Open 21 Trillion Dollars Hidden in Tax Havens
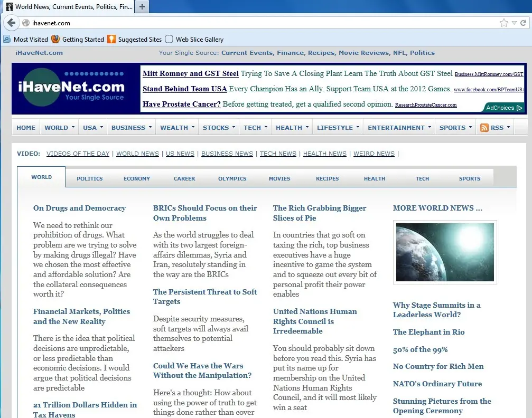The width and height of the screenshot is (532, 418). click(85, 409)
